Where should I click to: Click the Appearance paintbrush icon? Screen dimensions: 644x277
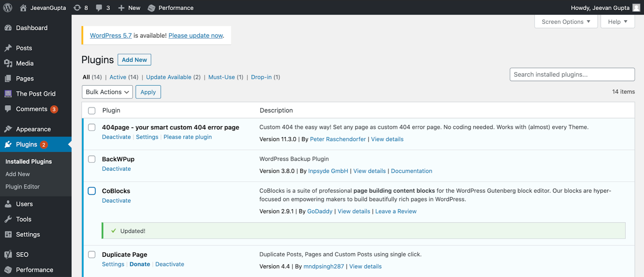click(x=8, y=129)
